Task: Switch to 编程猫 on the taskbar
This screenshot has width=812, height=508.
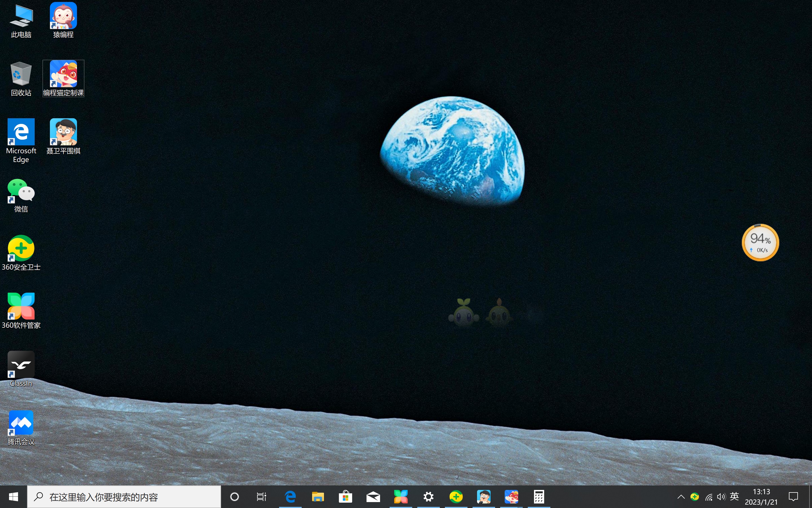Action: (x=511, y=497)
